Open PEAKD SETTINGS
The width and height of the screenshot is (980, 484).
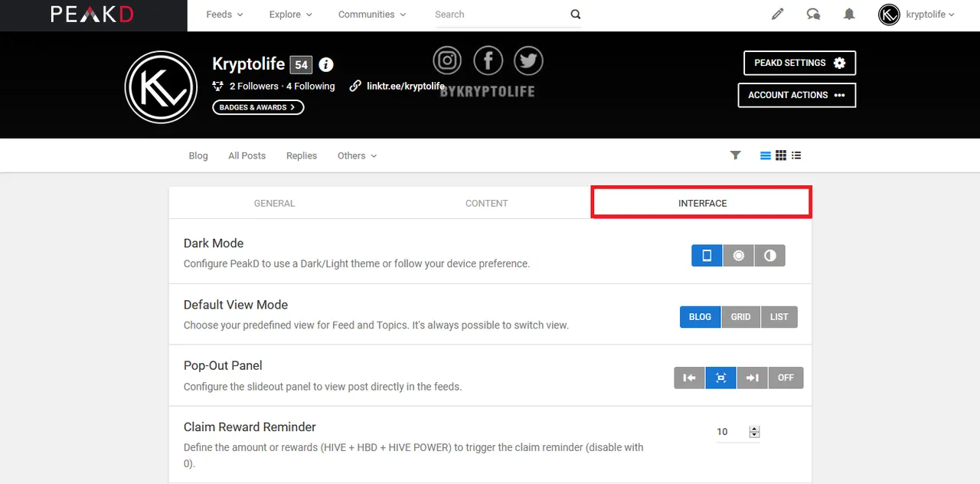click(x=799, y=63)
